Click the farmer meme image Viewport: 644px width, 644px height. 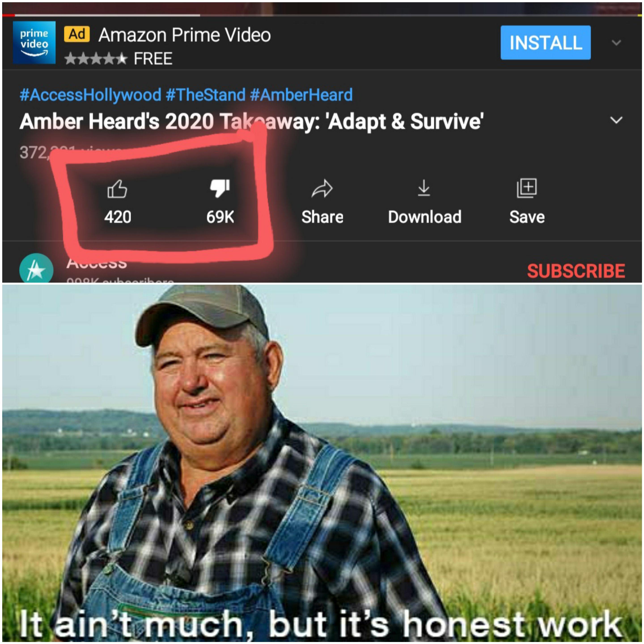(322, 463)
